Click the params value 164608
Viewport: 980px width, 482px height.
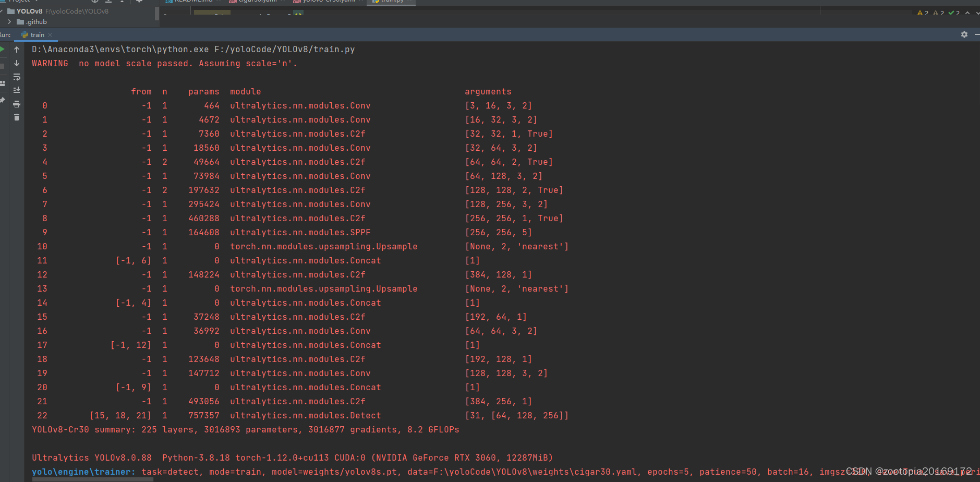point(204,233)
